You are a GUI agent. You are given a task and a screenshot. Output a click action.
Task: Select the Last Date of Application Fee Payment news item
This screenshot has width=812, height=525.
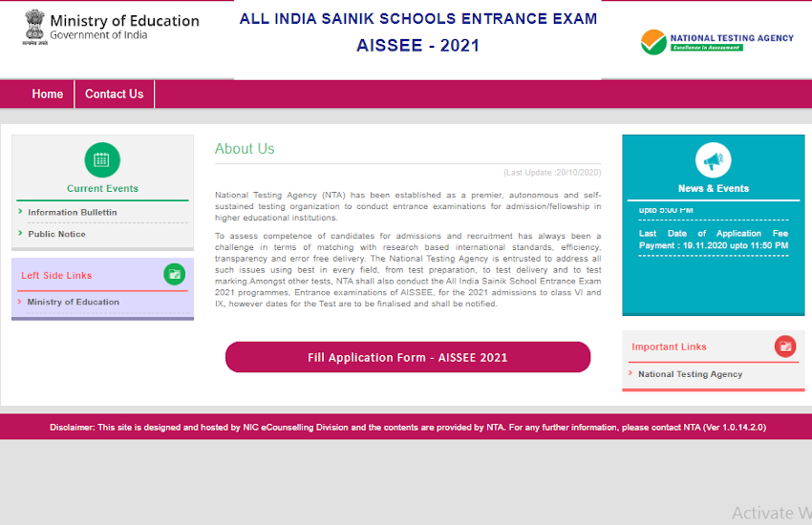tap(713, 240)
